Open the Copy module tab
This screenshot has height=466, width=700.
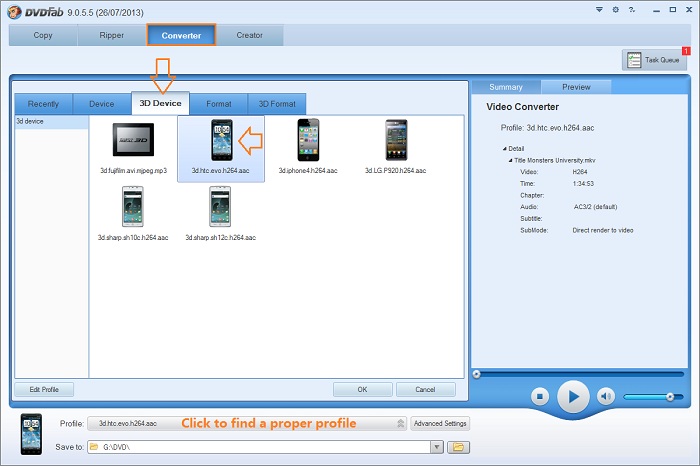pos(43,35)
